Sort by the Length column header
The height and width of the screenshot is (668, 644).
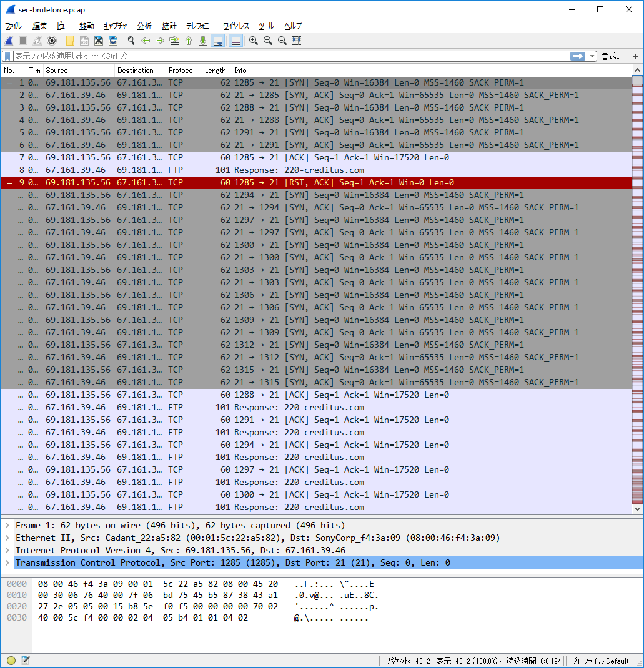[x=216, y=71]
